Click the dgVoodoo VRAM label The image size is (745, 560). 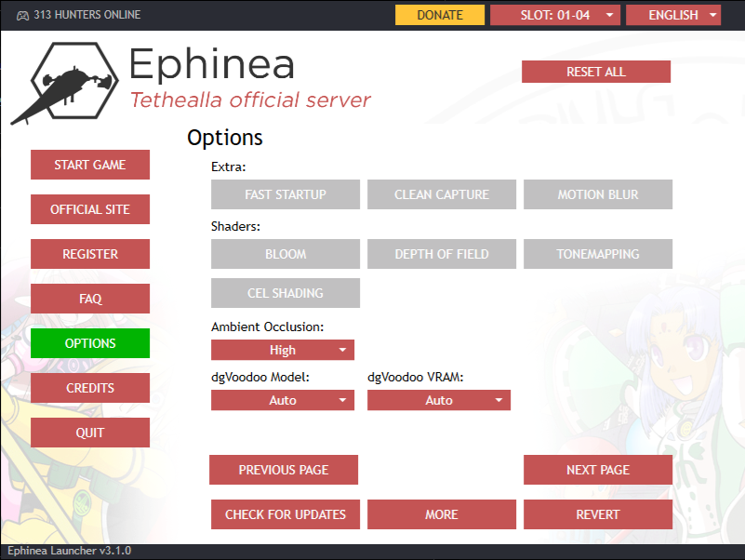point(415,378)
